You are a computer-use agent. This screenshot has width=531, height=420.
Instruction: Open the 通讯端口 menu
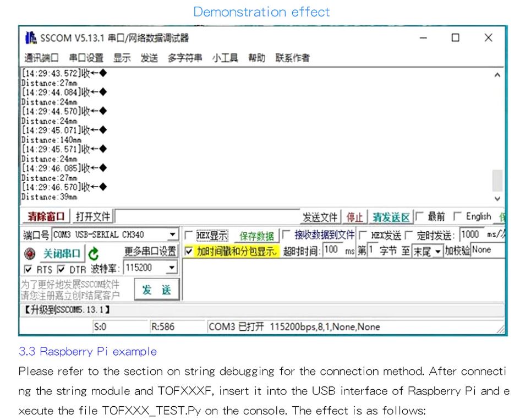click(41, 58)
